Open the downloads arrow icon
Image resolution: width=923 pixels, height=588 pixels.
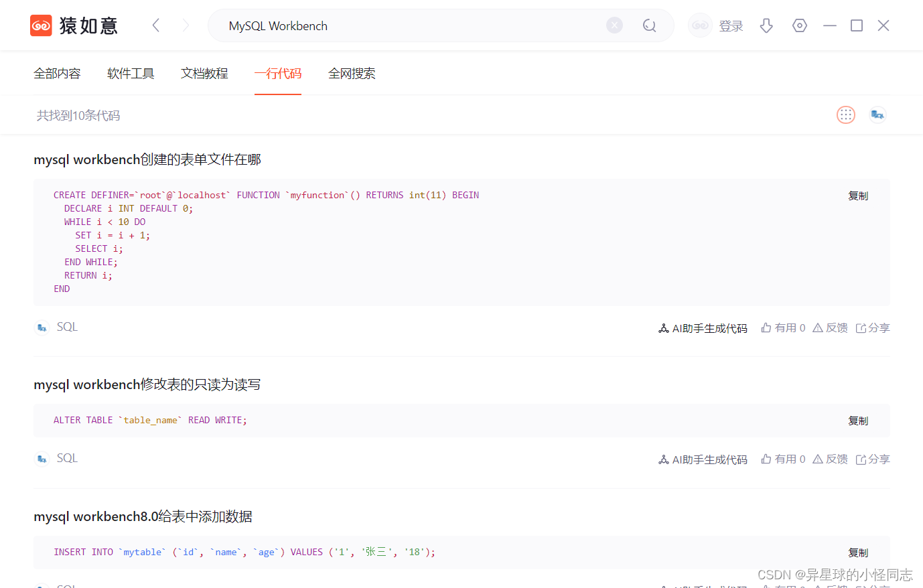pyautogui.click(x=766, y=25)
